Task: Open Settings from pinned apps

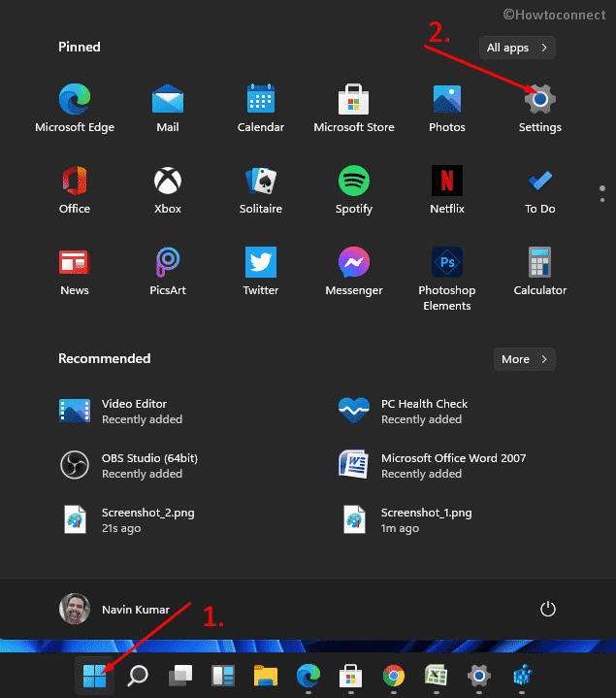Action: [x=540, y=108]
